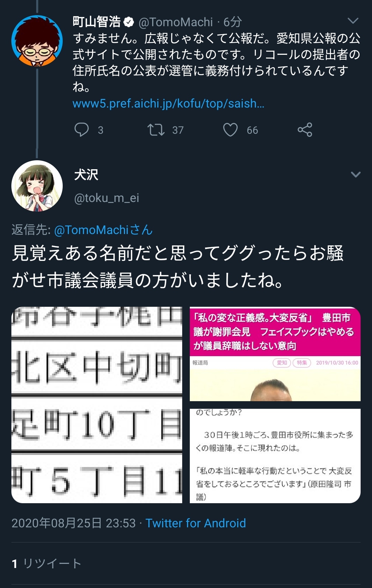Tap the Twitter for Android source link
372x588 pixels.
196,523
